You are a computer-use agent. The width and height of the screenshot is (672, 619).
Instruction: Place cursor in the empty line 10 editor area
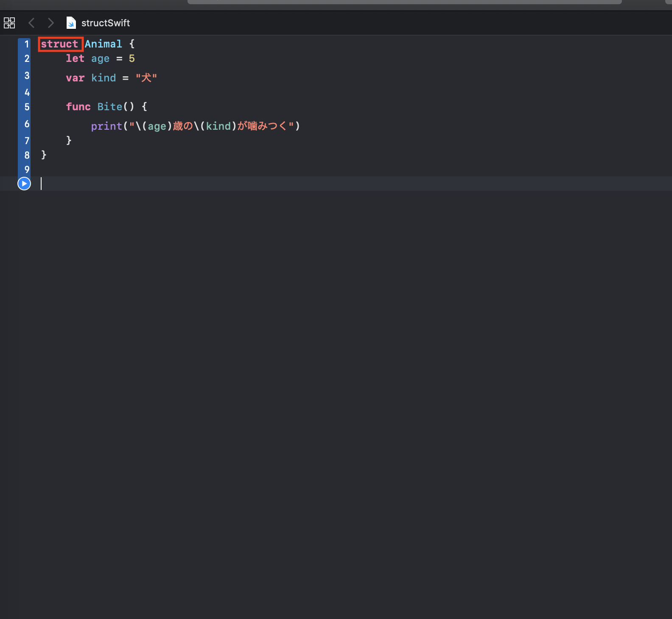point(356,184)
